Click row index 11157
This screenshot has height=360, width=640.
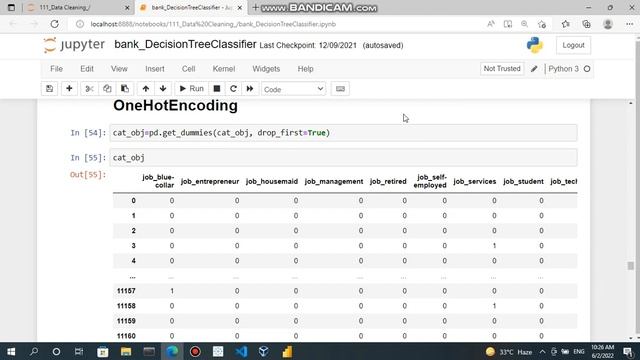(x=126, y=291)
